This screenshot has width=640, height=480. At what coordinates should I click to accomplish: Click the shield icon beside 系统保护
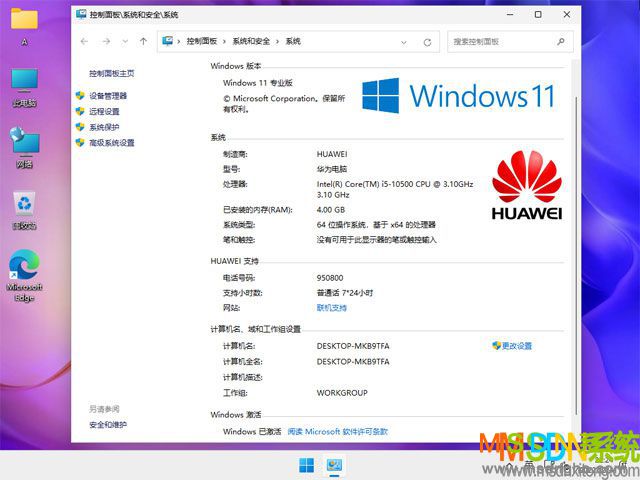[80, 127]
